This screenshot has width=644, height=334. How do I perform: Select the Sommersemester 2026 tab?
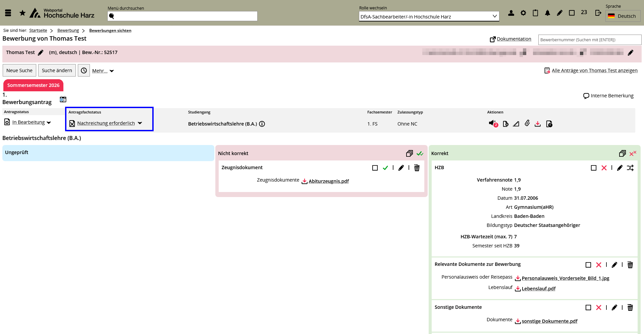(33, 85)
